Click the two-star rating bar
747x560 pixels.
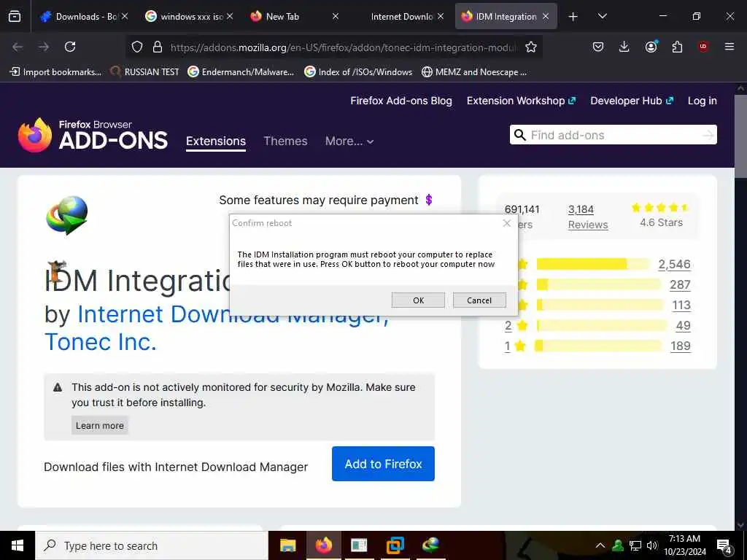602,325
